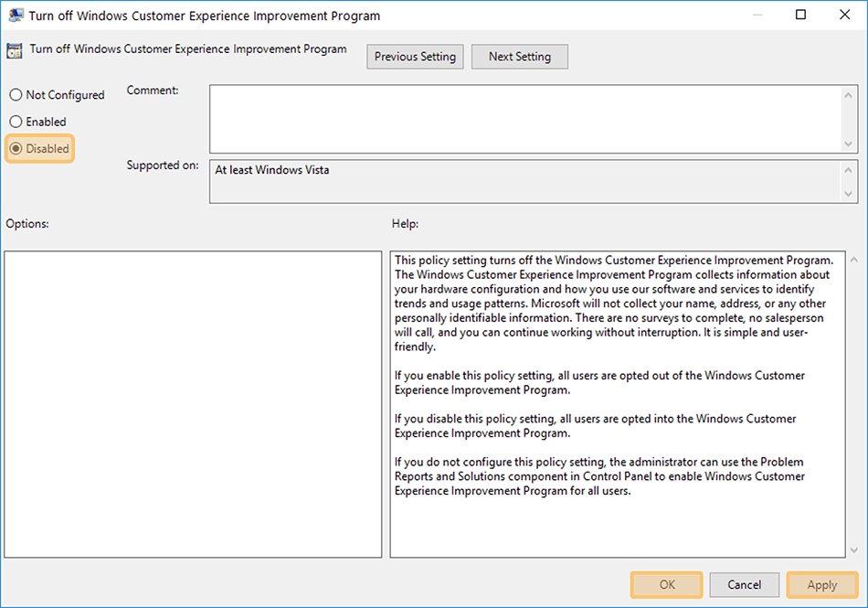
Task: Apply the policy changes
Action: click(822, 585)
